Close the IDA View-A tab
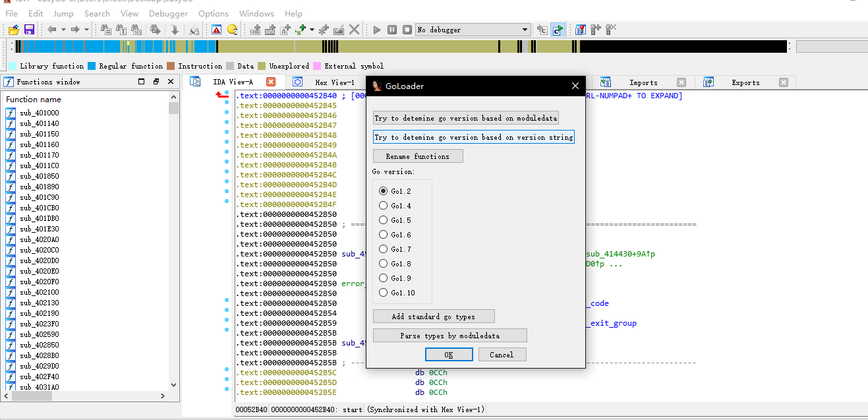 [x=271, y=82]
